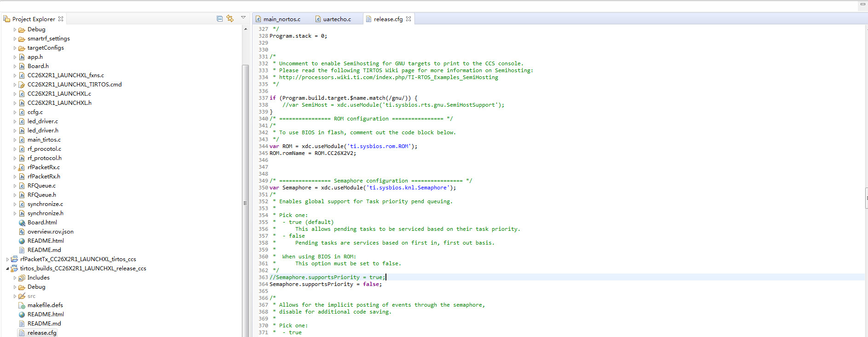Click the ccfg.c file icon
Screen dimensions: 868x337
(x=22, y=112)
